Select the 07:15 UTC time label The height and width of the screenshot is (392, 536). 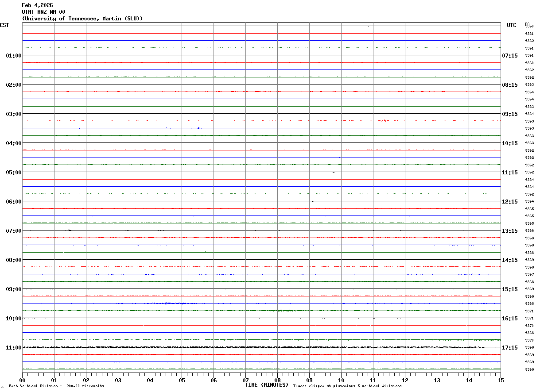(509, 56)
